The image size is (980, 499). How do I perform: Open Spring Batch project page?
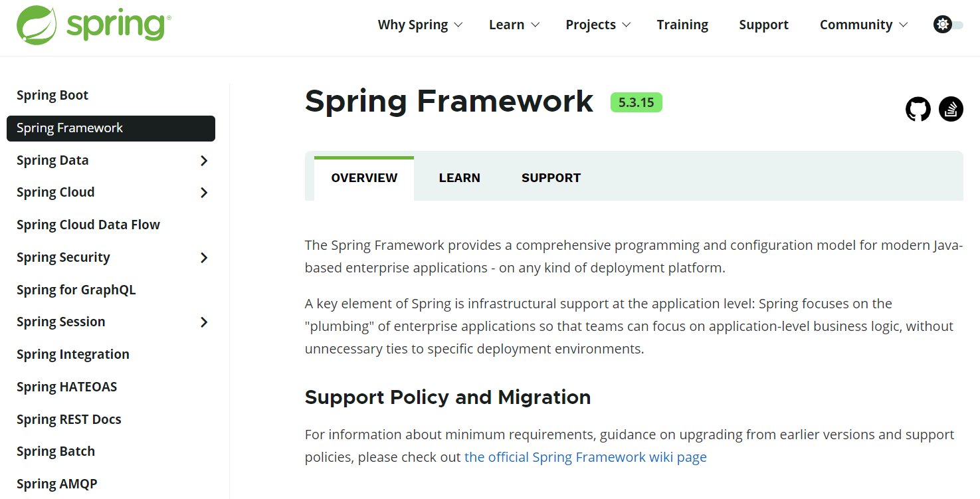click(56, 450)
